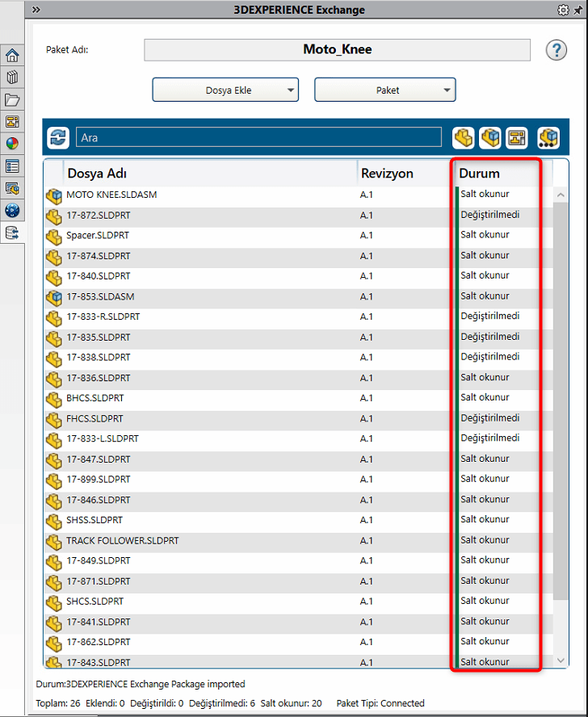Image resolution: width=588 pixels, height=717 pixels.
Task: Select the 17-835.SLDPRT file name
Action: [x=99, y=337]
